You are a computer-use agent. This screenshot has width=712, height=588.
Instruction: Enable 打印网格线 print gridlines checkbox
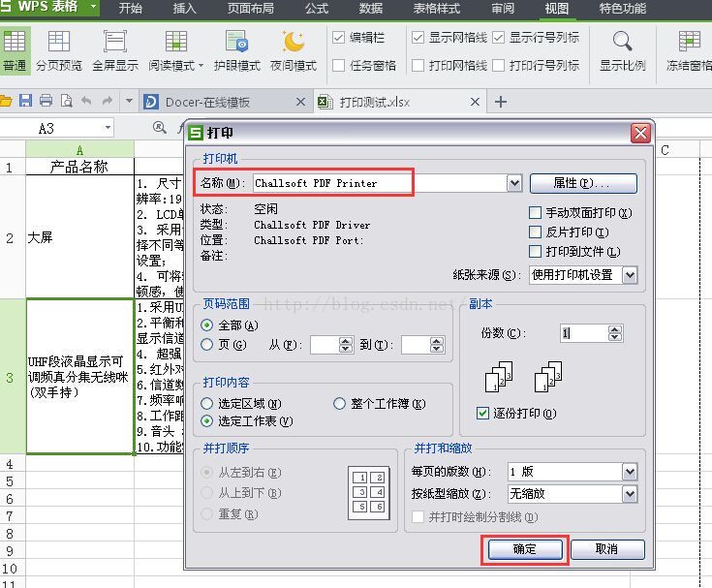point(418,66)
